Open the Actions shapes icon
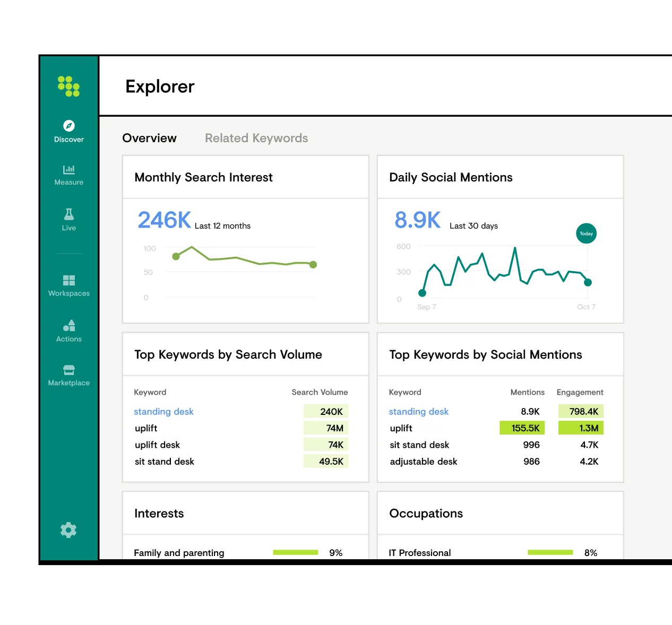This screenshot has height=625, width=672. pyautogui.click(x=69, y=325)
